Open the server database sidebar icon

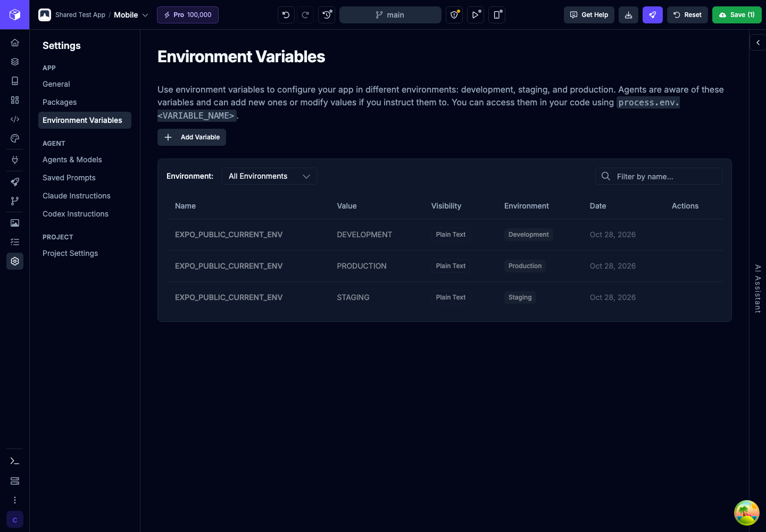[x=15, y=481]
